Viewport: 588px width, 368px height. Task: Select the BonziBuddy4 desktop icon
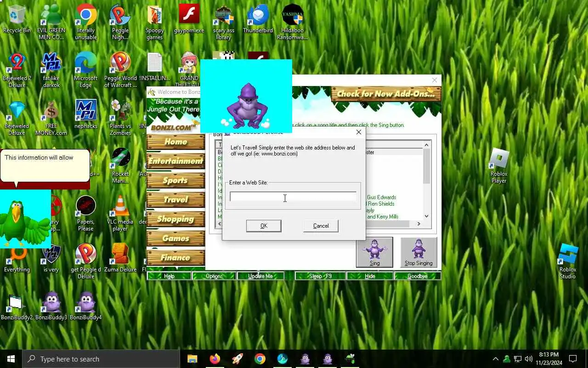[x=86, y=305]
